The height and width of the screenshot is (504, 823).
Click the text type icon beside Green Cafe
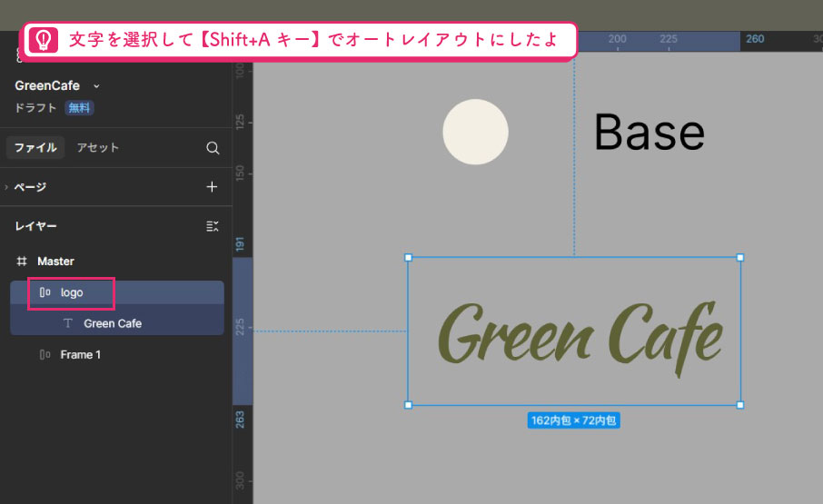click(x=68, y=323)
